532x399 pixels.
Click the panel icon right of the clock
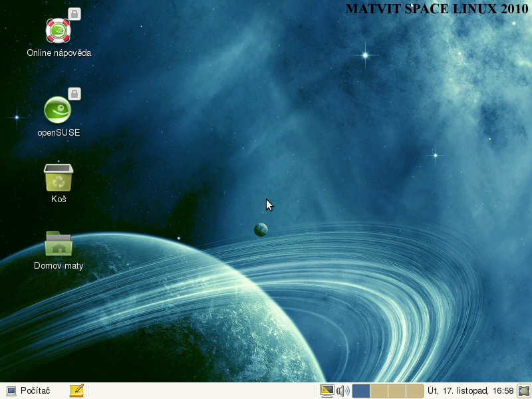coord(524,391)
